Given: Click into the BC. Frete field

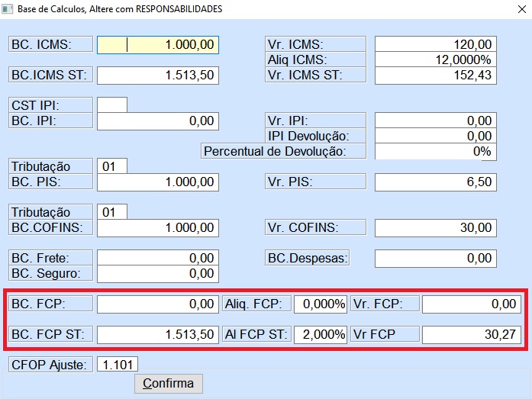Looking at the screenshot, I should click(x=158, y=259).
